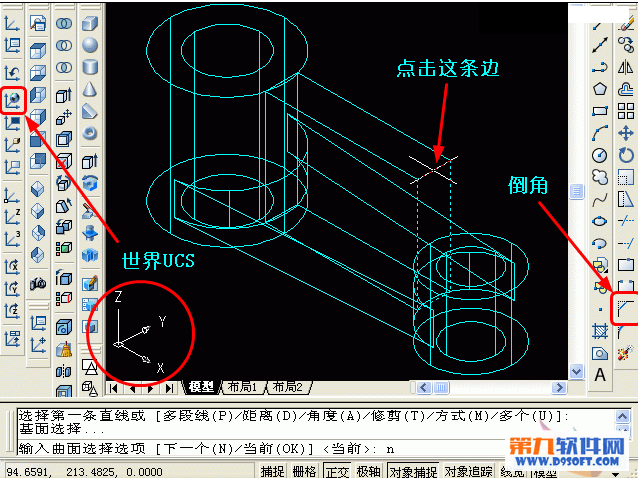Select the Arc draw tool
Screen dimensions: 638x478
(x=600, y=133)
